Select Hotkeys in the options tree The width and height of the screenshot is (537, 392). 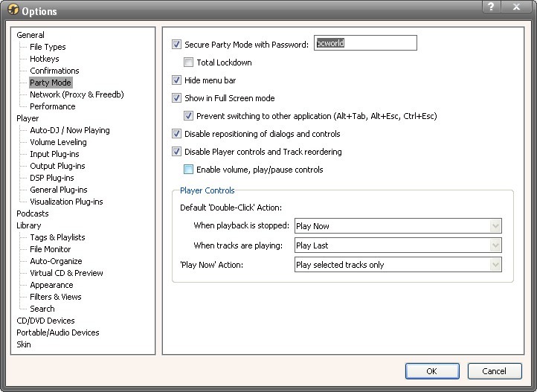click(44, 59)
